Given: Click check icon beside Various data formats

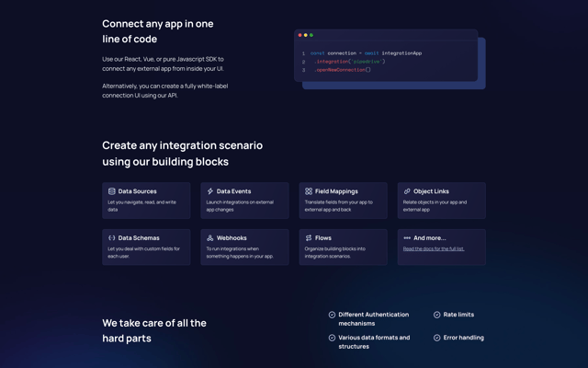Looking at the screenshot, I should 332,338.
